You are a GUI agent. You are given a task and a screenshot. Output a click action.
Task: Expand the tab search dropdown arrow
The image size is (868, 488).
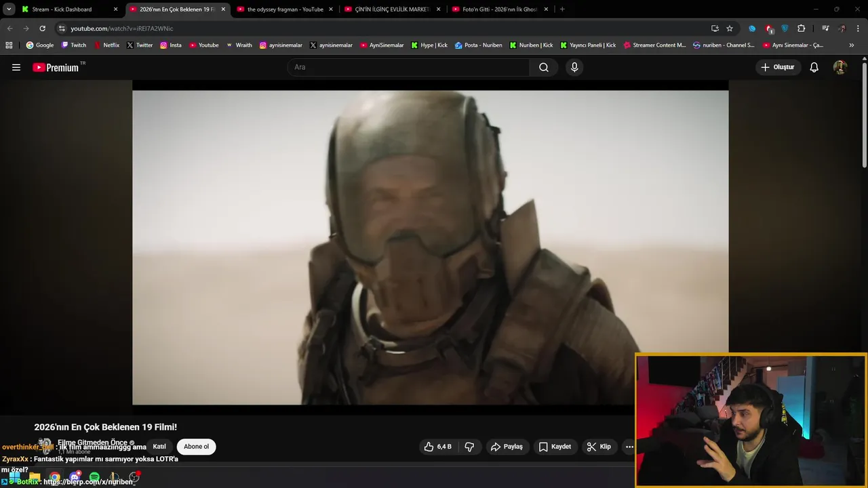point(9,9)
